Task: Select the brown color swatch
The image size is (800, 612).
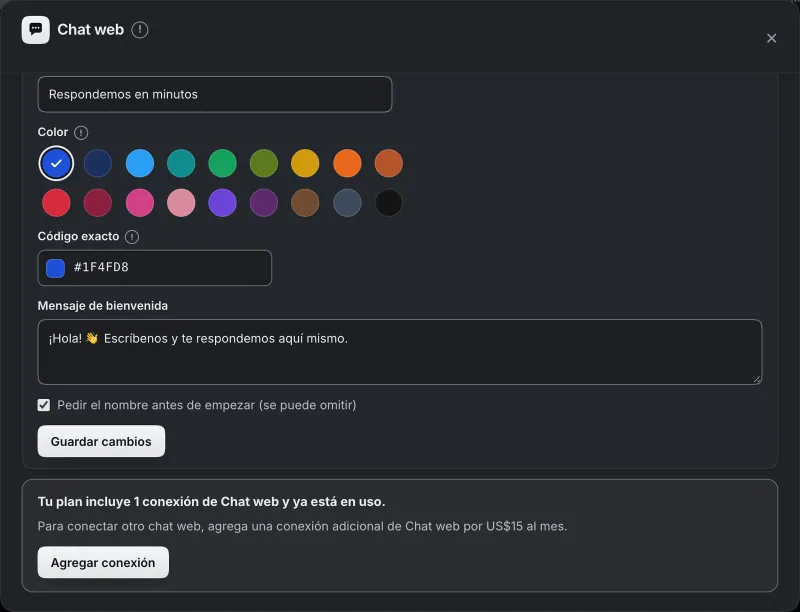Action: coord(305,202)
